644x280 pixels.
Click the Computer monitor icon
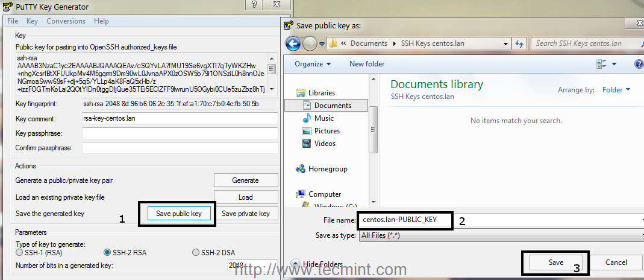301,194
